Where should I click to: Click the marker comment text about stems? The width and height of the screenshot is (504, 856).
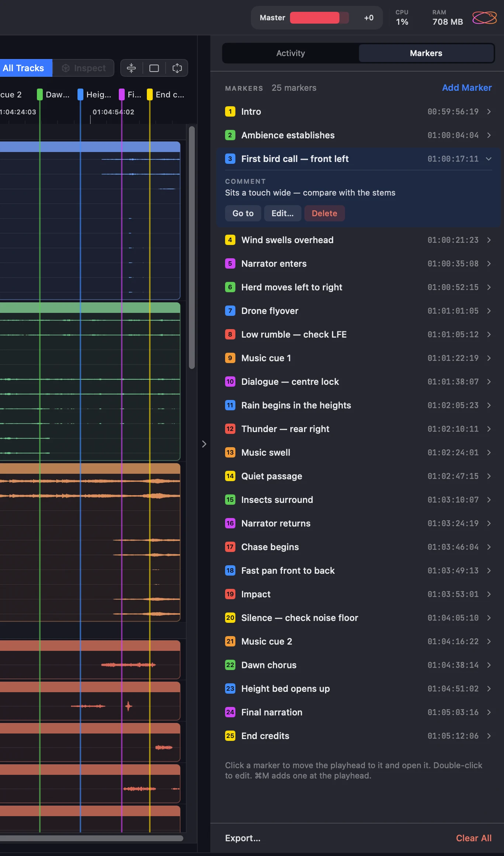point(310,193)
